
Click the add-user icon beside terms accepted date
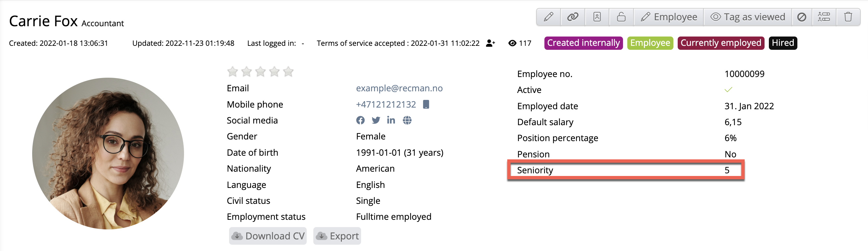pyautogui.click(x=490, y=43)
